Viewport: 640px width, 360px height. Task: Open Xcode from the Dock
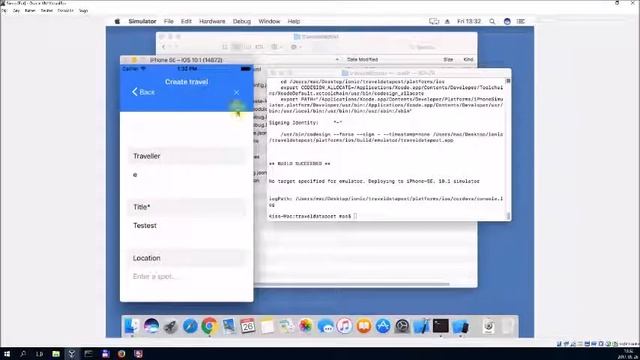tap(421, 326)
